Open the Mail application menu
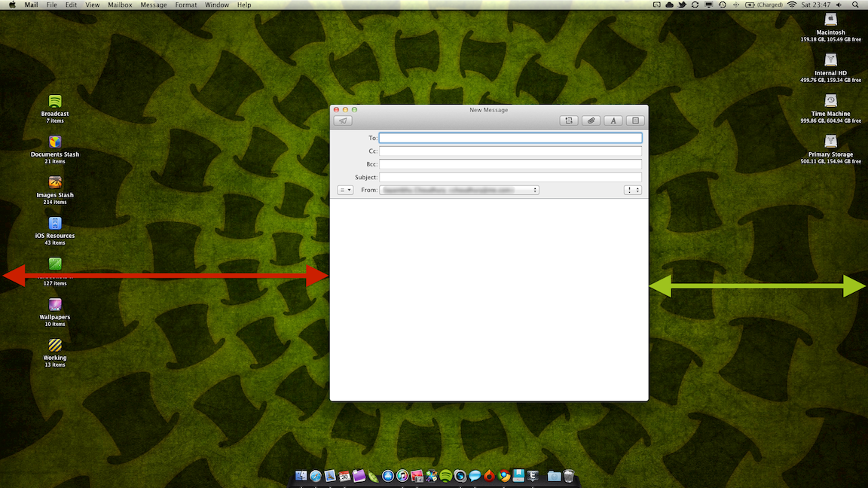The image size is (868, 488). [31, 5]
